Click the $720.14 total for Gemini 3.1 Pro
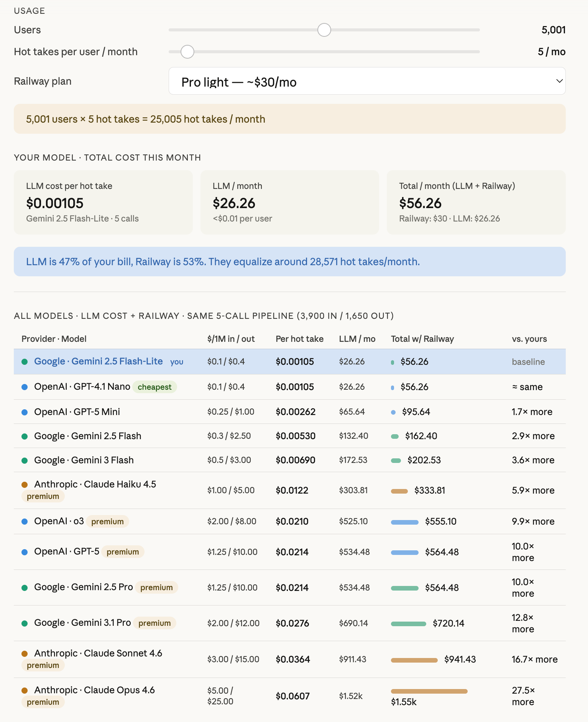 448,624
